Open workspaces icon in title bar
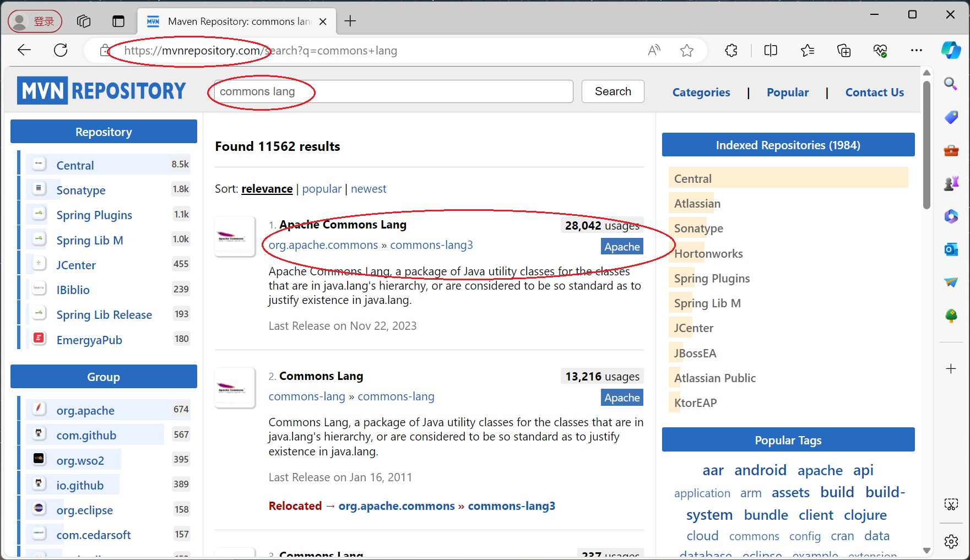970x560 pixels. click(x=84, y=21)
